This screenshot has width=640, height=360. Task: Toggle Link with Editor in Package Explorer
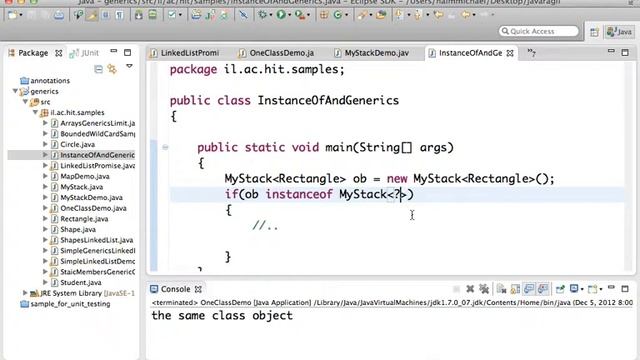[x=112, y=69]
